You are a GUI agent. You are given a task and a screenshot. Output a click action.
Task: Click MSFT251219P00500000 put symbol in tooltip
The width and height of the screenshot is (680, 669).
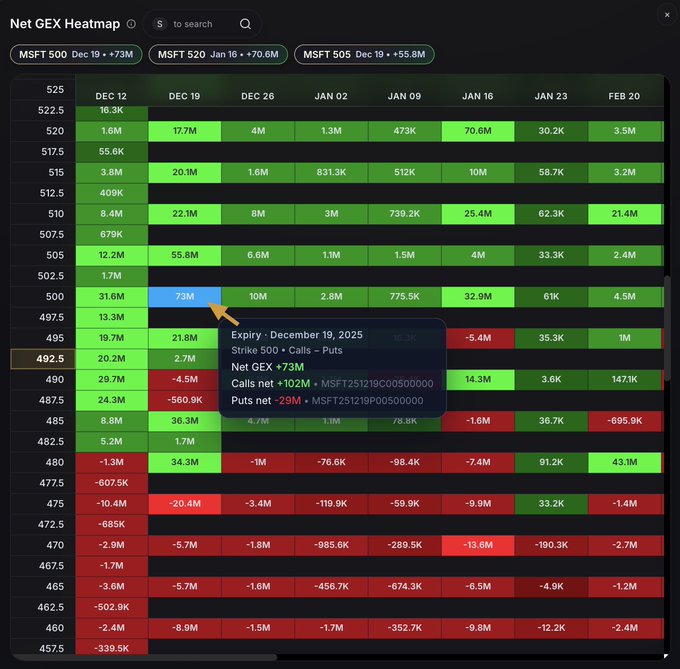pyautogui.click(x=367, y=401)
